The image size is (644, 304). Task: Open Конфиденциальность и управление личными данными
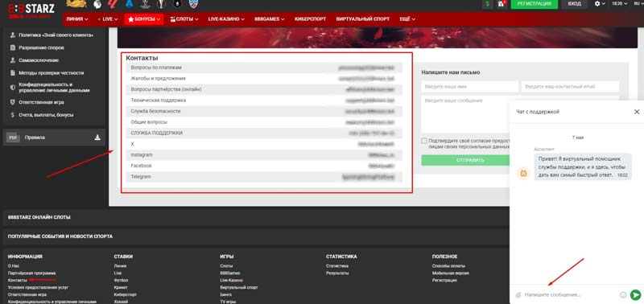pos(53,88)
